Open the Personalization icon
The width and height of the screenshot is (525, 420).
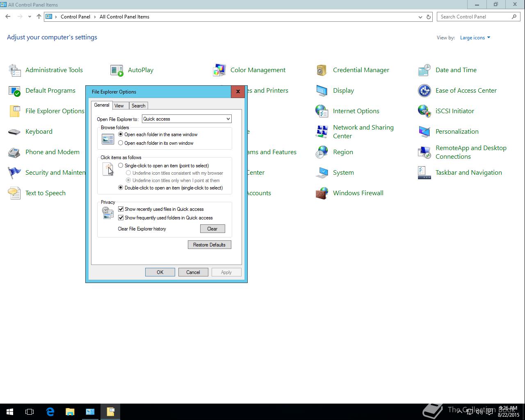click(425, 132)
